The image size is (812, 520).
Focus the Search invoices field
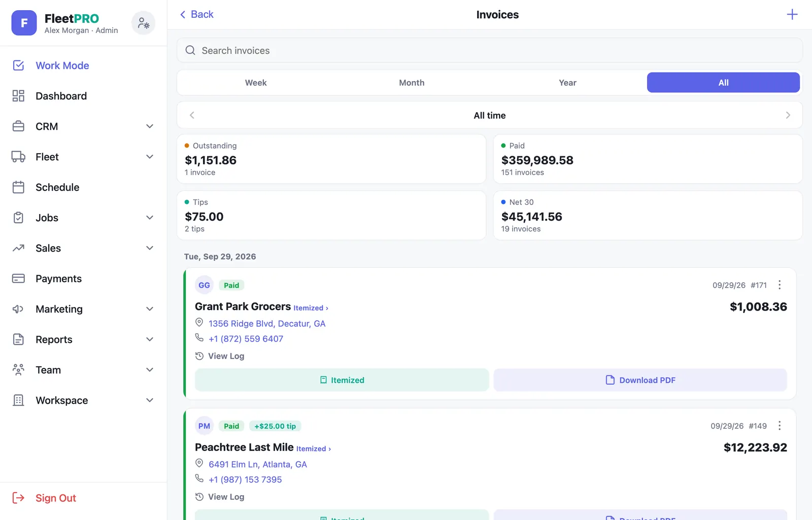click(x=490, y=50)
